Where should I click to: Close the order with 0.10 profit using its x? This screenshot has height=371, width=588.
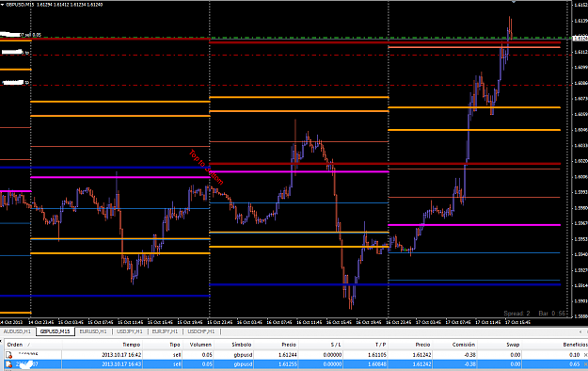585,355
